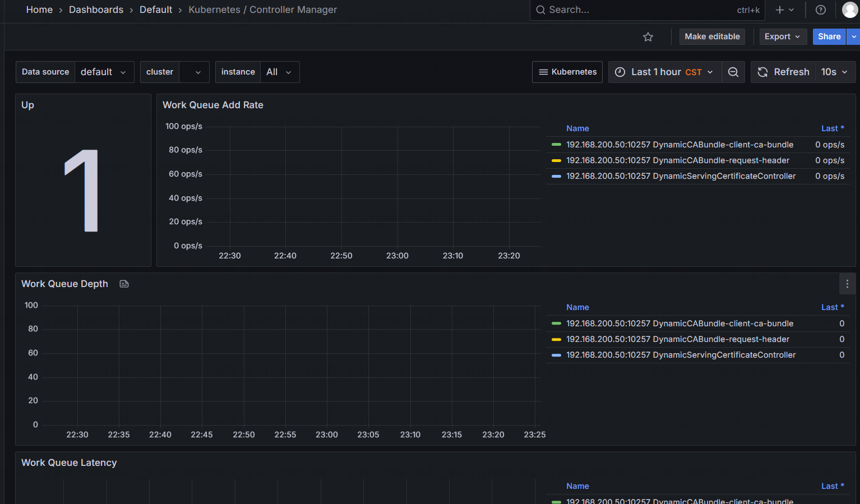
Task: Toggle DynamicCABundle-client-ca-bundle series in Add Rate legend
Action: (679, 145)
